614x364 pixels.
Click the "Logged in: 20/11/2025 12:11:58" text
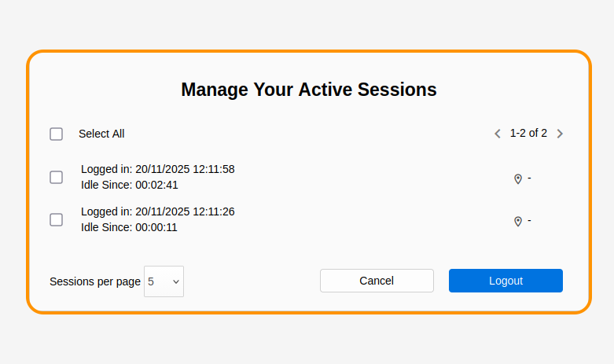(157, 169)
